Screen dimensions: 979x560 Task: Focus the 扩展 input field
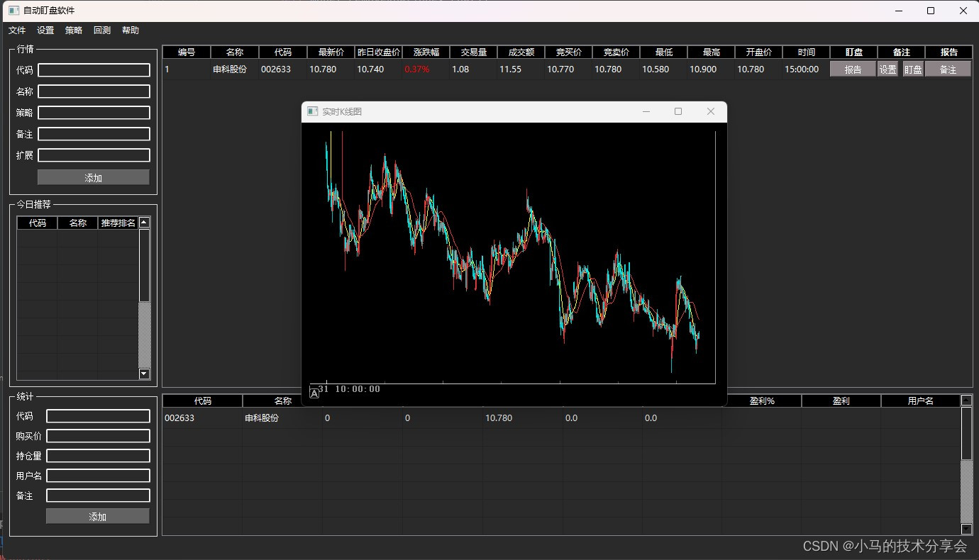point(94,155)
